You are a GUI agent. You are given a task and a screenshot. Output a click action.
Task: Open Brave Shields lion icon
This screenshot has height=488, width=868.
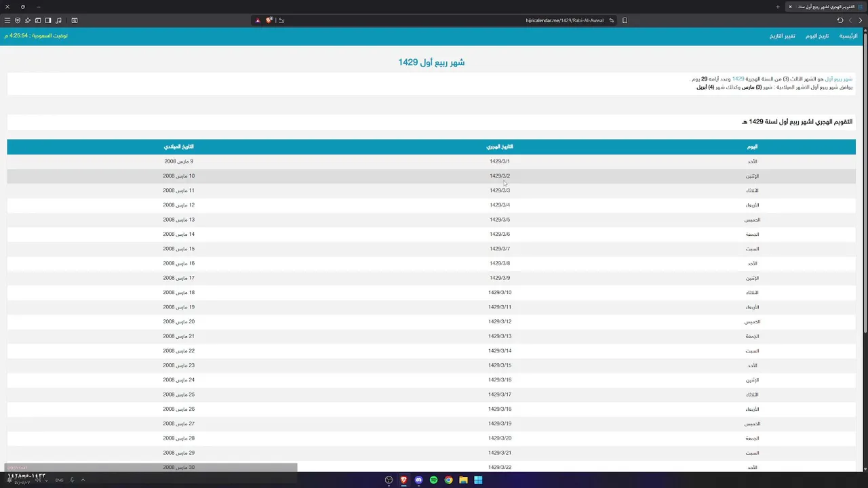(269, 20)
